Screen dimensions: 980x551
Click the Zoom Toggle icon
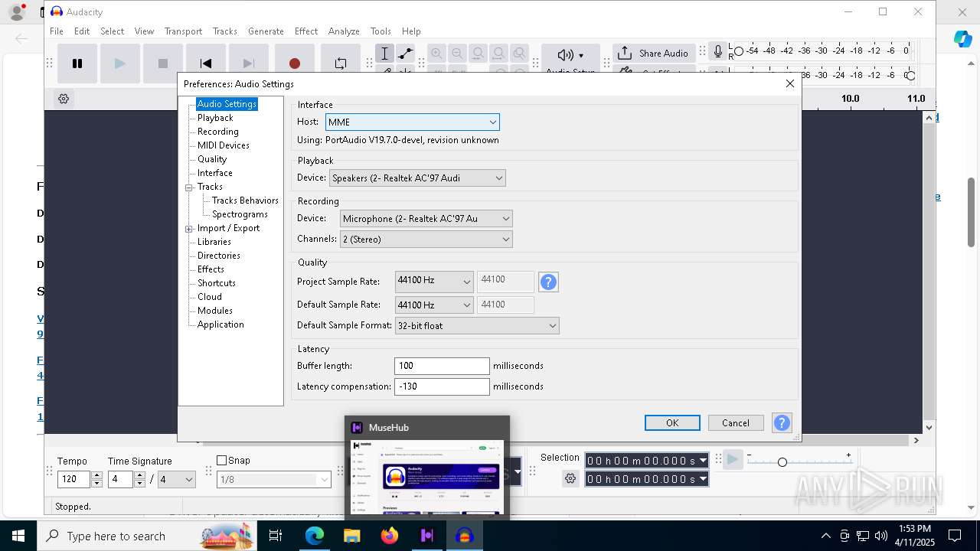[x=519, y=54]
